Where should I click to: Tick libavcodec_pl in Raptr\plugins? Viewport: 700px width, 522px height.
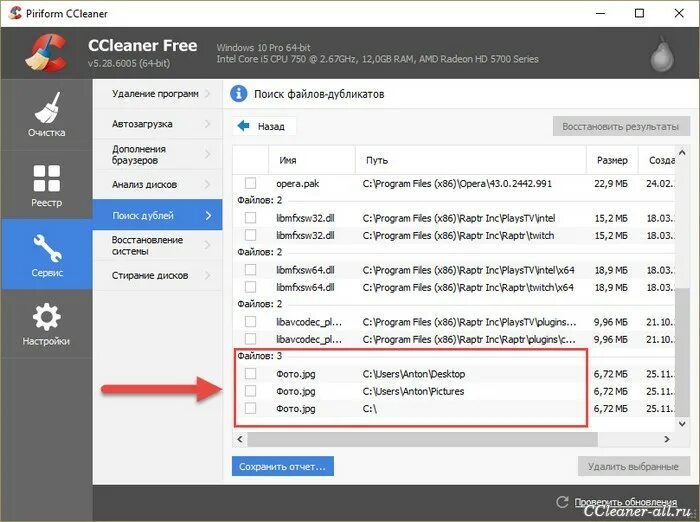(x=250, y=339)
